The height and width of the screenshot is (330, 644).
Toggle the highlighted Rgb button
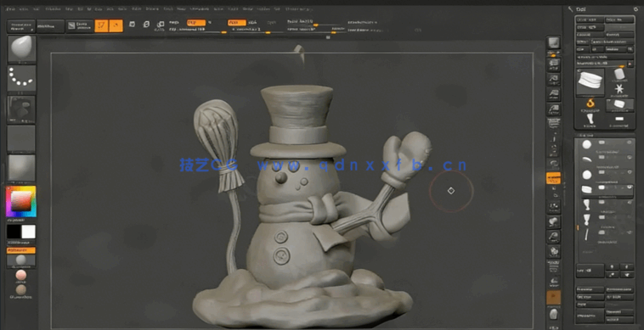196,23
